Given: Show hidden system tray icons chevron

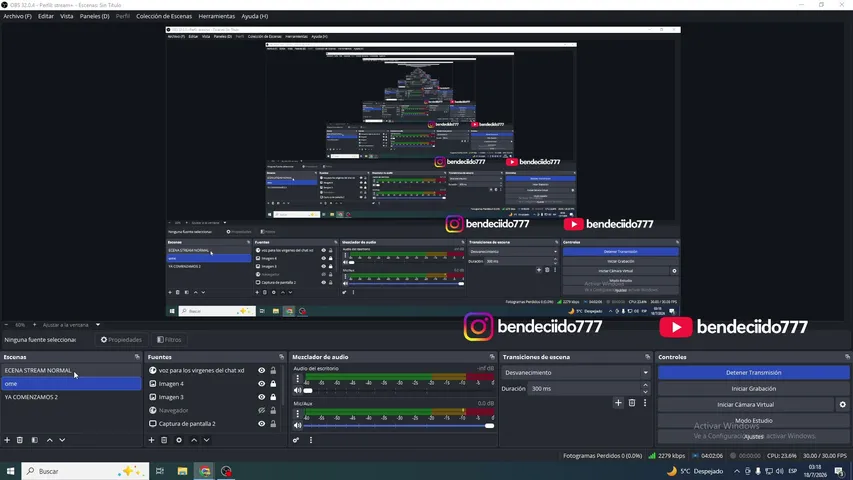Looking at the screenshot, I should tap(737, 471).
